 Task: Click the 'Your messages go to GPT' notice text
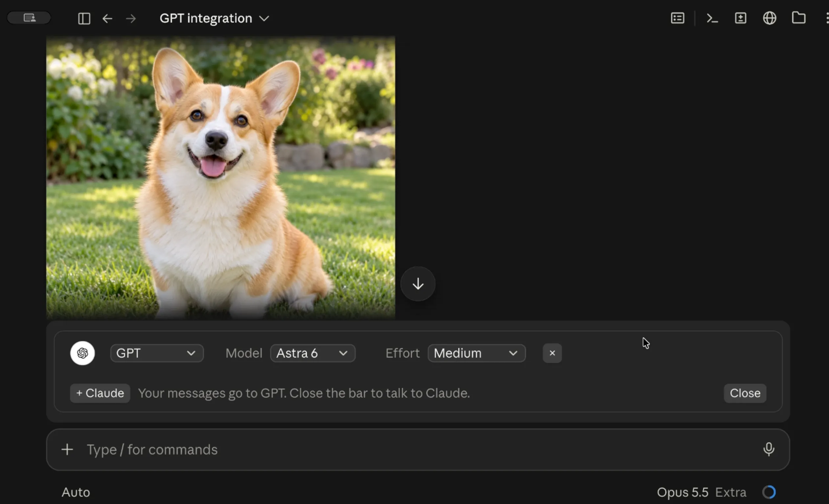(304, 393)
